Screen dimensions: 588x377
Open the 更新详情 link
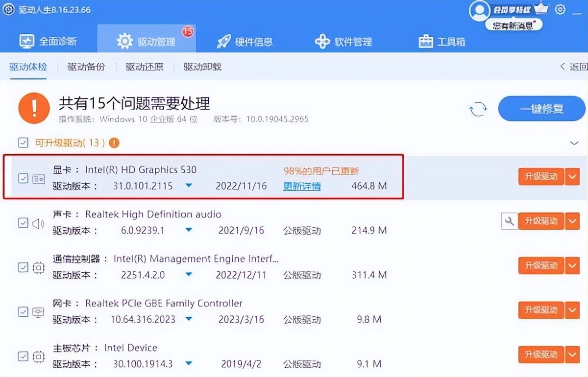(x=302, y=186)
